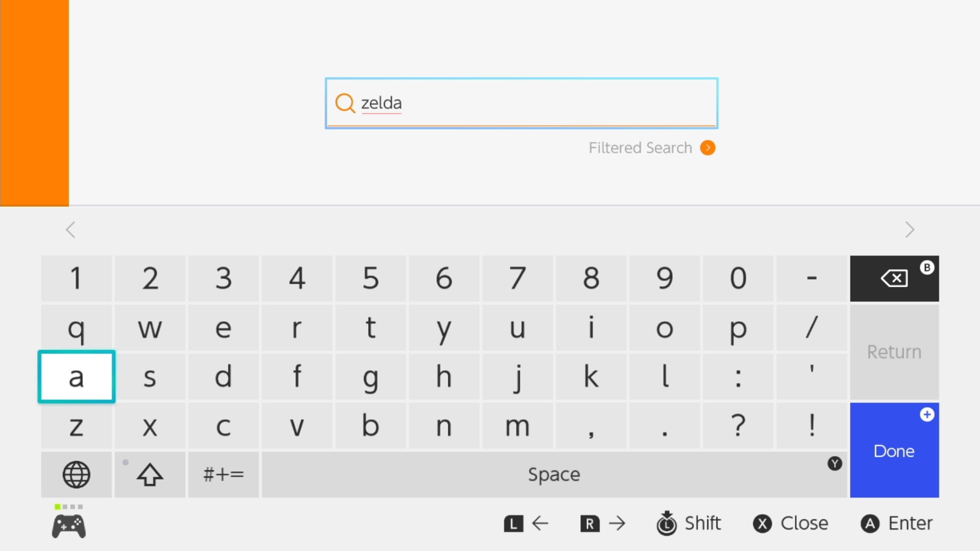Image resolution: width=980 pixels, height=551 pixels.
Task: Click the Return key
Action: pos(894,352)
